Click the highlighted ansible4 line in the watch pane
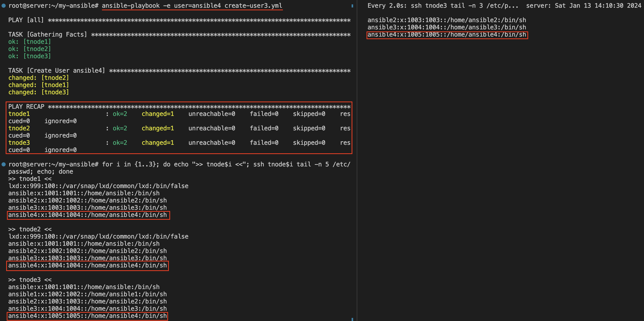This screenshot has width=644, height=321. click(447, 35)
